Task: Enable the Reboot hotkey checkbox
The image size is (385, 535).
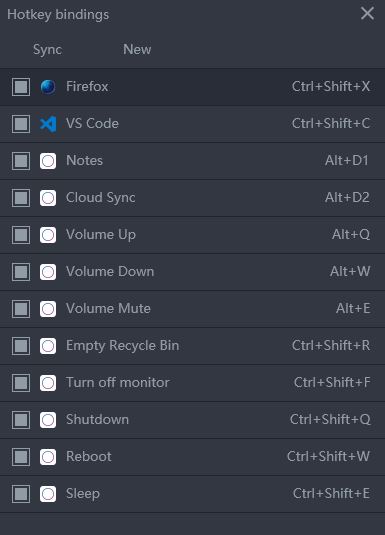Action: [21, 457]
